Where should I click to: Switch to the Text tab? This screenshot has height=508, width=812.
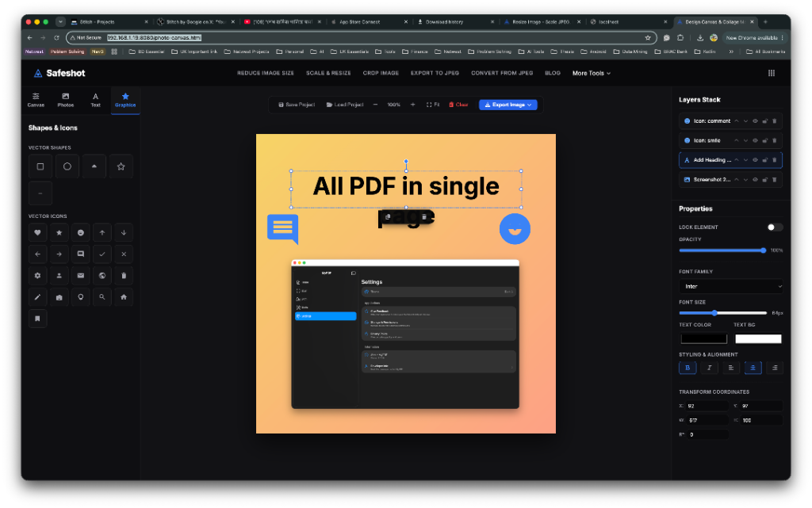pos(96,100)
